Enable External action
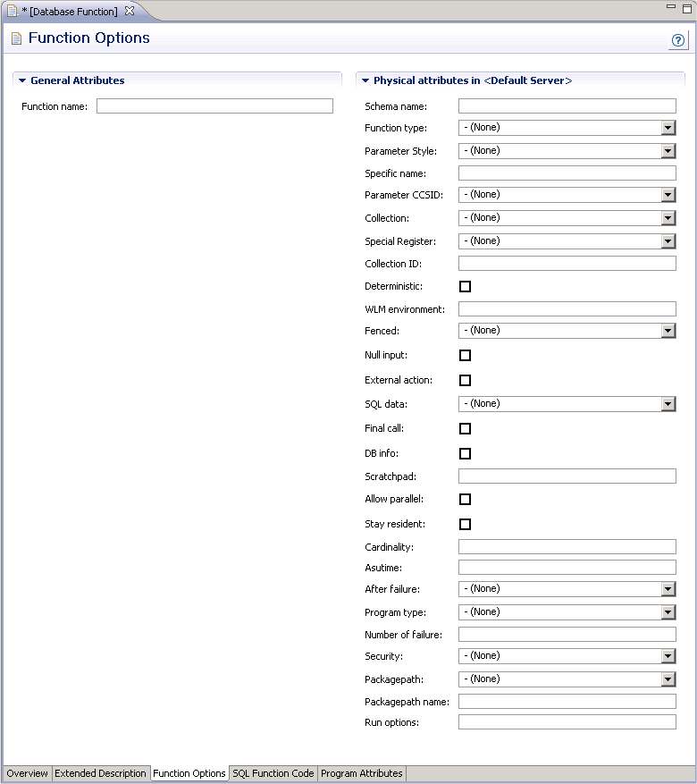The width and height of the screenshot is (697, 784). tap(465, 380)
